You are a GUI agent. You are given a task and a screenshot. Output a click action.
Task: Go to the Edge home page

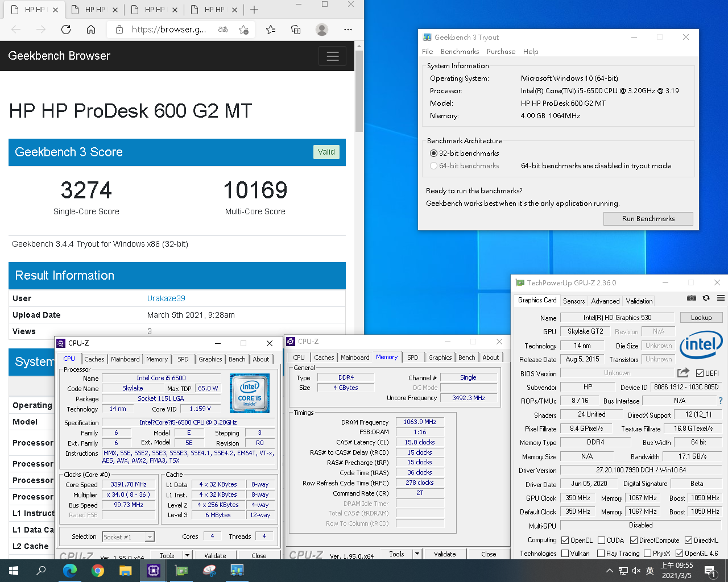coord(91,30)
